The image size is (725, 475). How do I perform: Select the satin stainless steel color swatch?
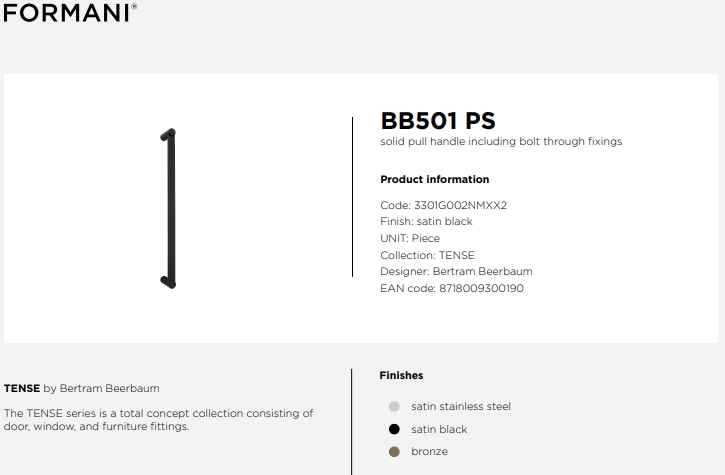click(x=394, y=407)
